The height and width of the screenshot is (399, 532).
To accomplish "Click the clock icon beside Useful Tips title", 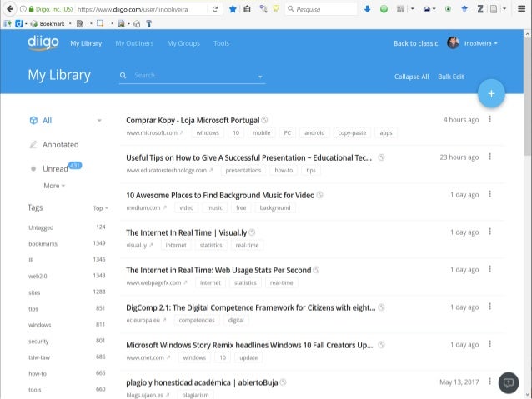I will (x=381, y=157).
